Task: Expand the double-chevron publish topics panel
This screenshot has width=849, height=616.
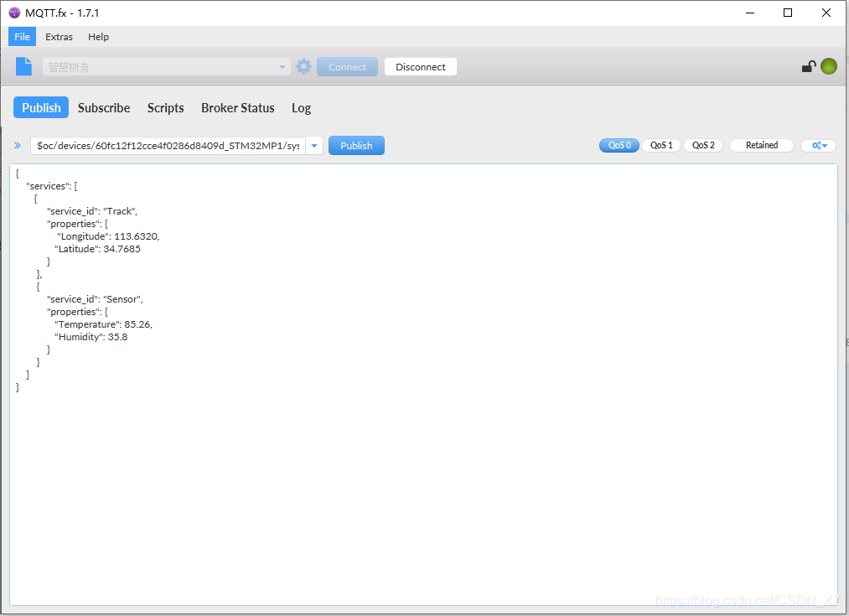Action: point(18,145)
